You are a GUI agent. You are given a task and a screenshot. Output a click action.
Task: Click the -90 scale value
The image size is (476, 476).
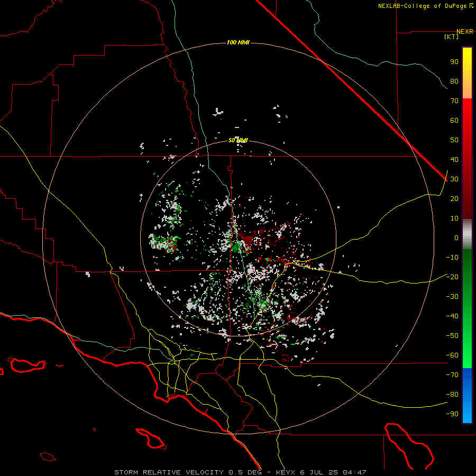[452, 414]
